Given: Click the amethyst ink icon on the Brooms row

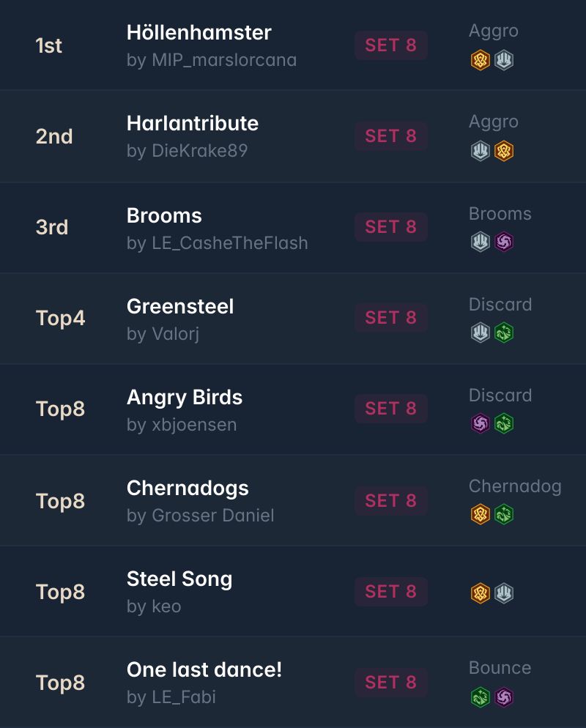Looking at the screenshot, I should (x=504, y=242).
